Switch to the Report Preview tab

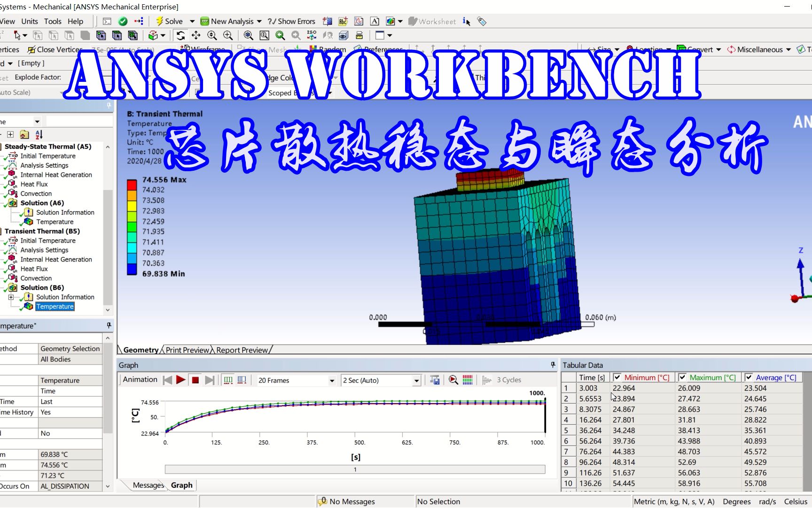click(x=242, y=350)
